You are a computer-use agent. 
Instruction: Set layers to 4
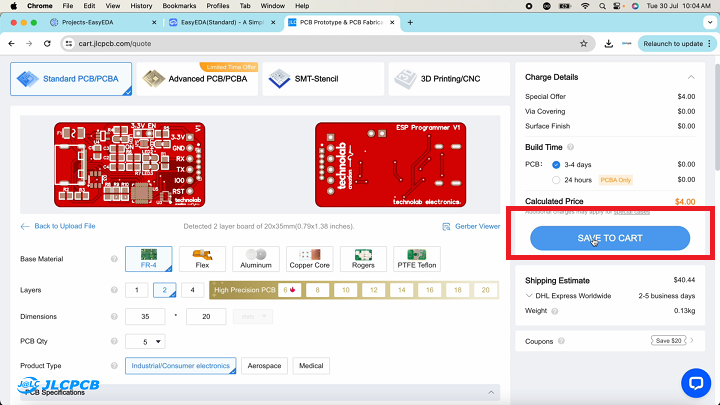(192, 290)
